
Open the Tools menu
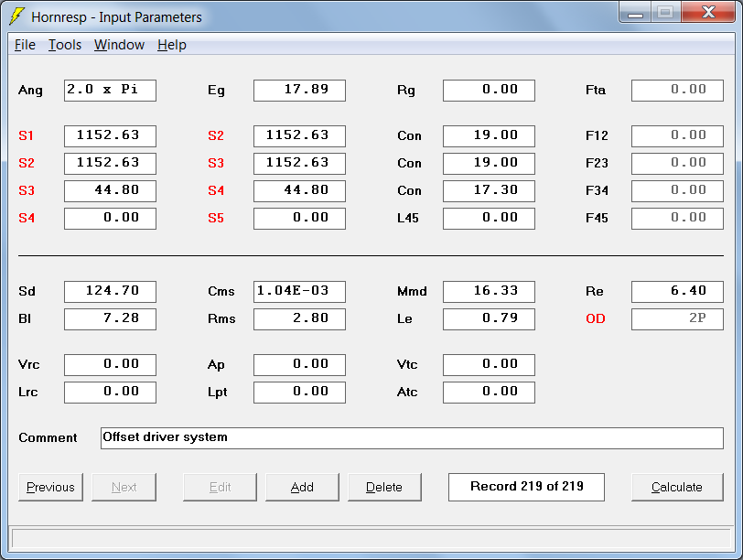65,45
